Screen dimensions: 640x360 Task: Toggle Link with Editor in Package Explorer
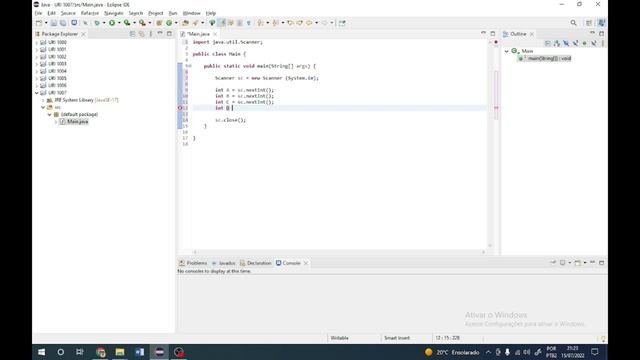pyautogui.click(x=141, y=34)
